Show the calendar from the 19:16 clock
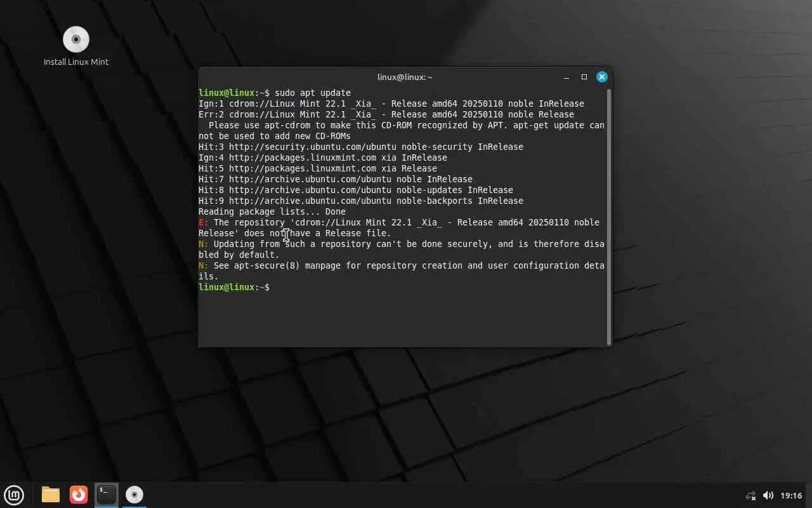The height and width of the screenshot is (508, 812). click(x=791, y=495)
